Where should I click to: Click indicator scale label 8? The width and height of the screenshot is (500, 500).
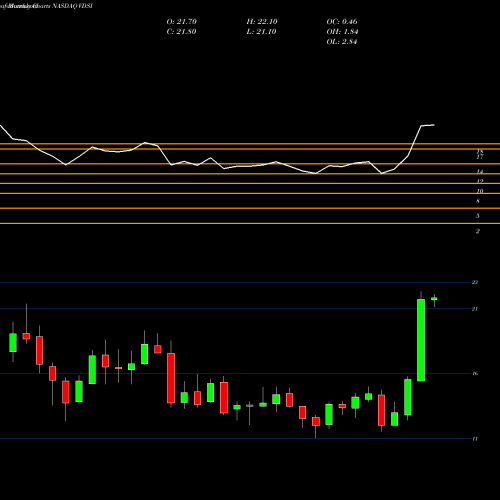pos(478,201)
